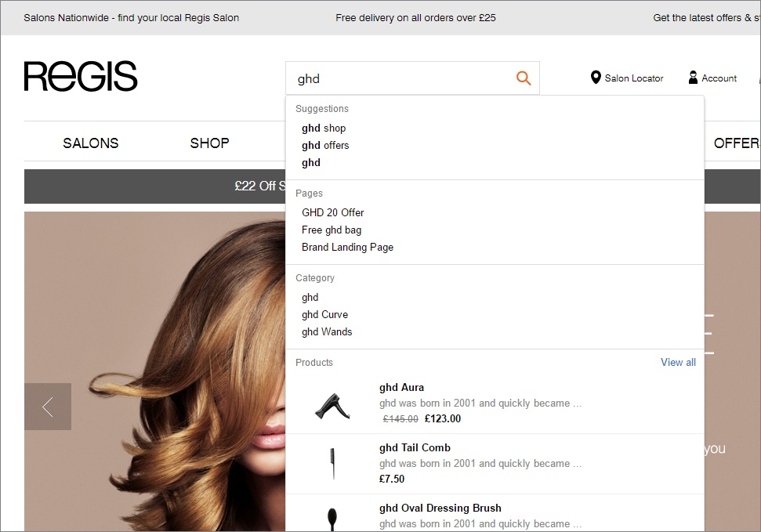This screenshot has height=532, width=761.
Task: Click the Account person icon
Action: pyautogui.click(x=693, y=78)
